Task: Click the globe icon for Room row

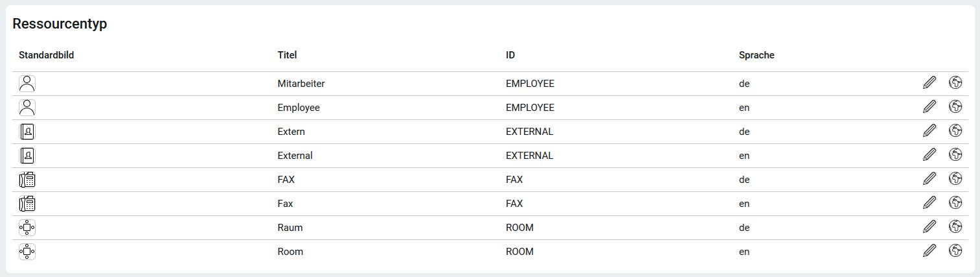Action: coord(955,250)
